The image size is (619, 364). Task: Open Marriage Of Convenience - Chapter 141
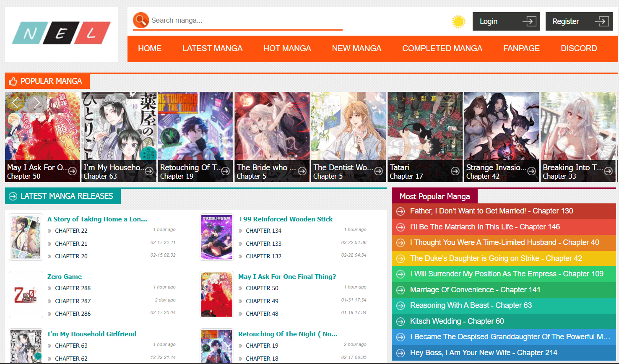pos(475,290)
